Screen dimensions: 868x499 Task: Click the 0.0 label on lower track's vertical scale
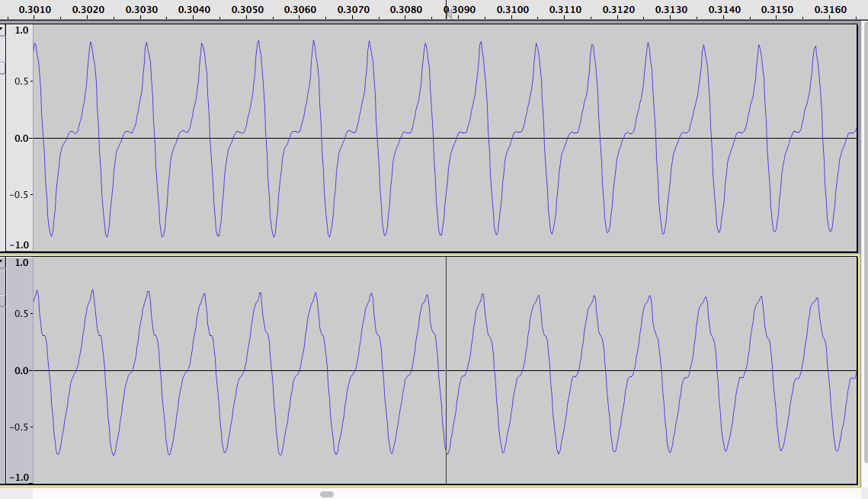click(x=21, y=371)
